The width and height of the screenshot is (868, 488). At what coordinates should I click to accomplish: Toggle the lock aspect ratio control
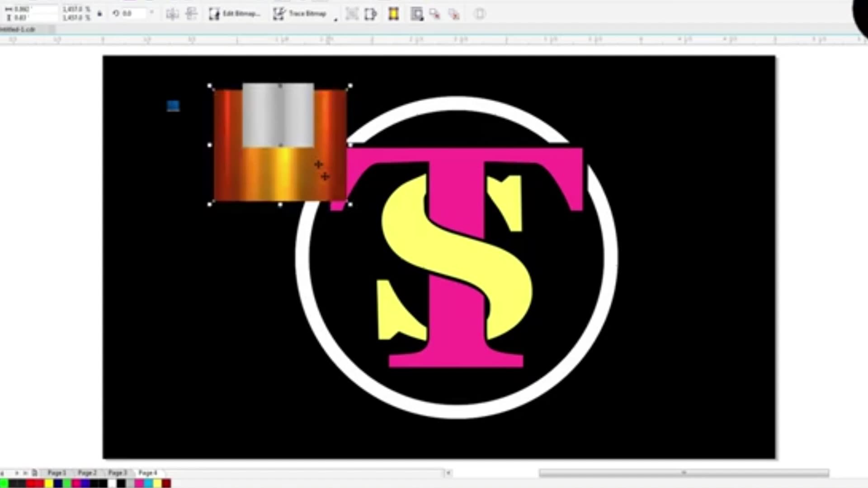99,14
